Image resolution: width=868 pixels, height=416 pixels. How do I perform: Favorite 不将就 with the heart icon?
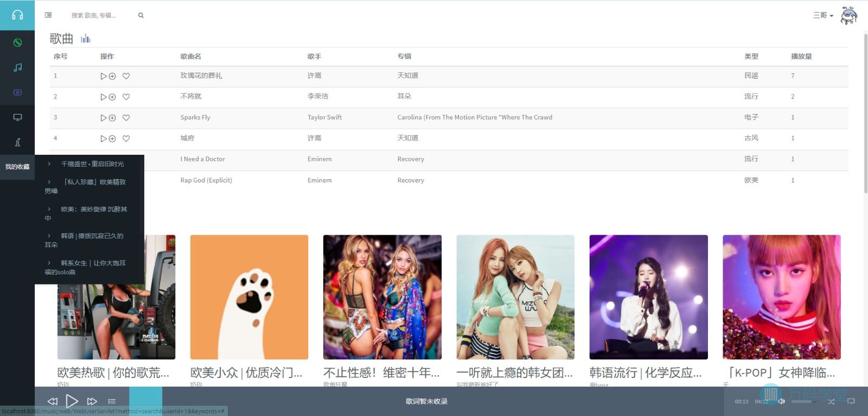pos(126,97)
